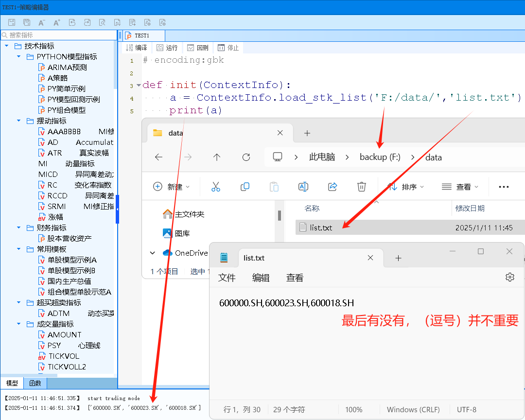Image resolution: width=525 pixels, height=420 pixels.
Task: Click the Save icon in editor toolbar
Action: point(12,22)
